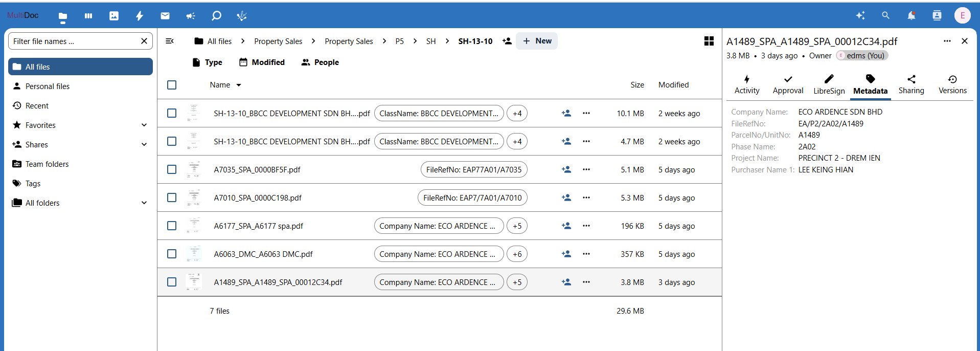Switch to the Versions tab

tap(952, 84)
